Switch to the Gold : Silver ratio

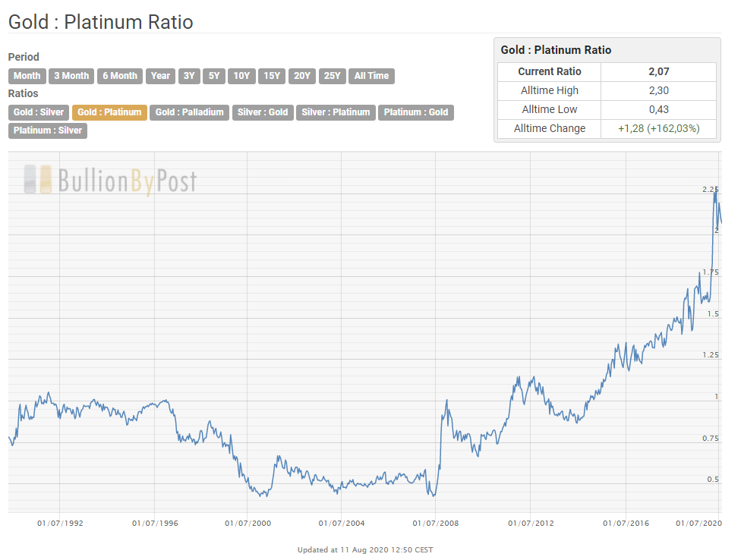coord(38,112)
